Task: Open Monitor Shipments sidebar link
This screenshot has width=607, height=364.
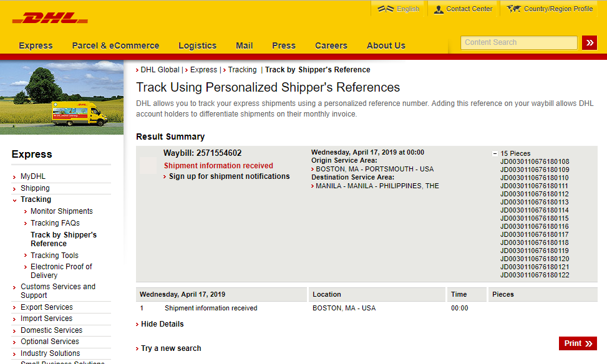Action: coord(62,211)
